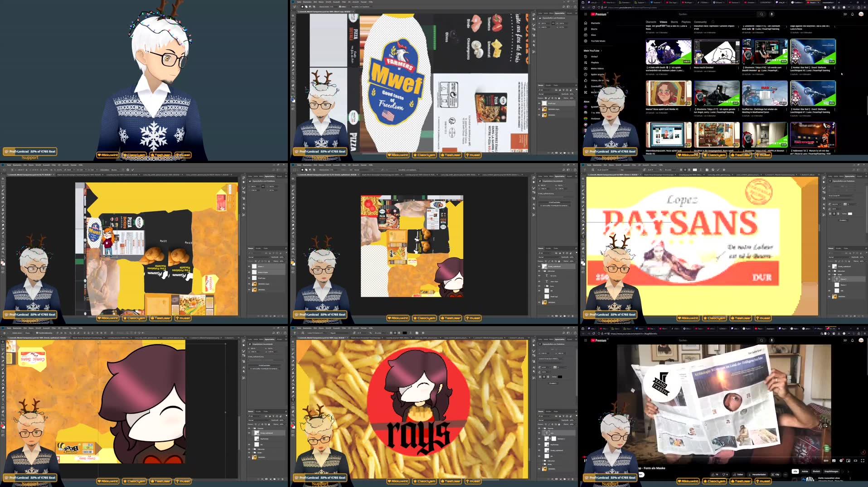Screen dimensions: 868x487
Task: Open the hamburger guide menu on the channel page
Action: coord(585,14)
